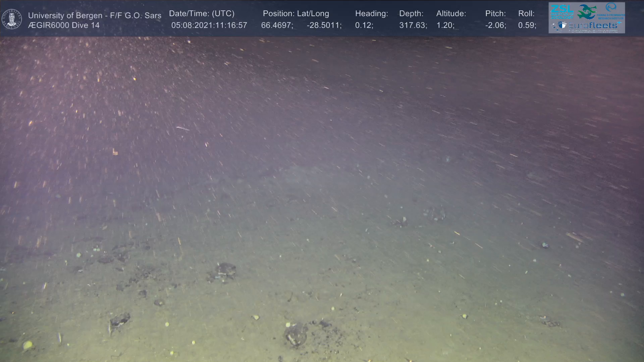Click the depth reading 317.63
Image resolution: width=644 pixels, height=362 pixels.
[x=413, y=25]
